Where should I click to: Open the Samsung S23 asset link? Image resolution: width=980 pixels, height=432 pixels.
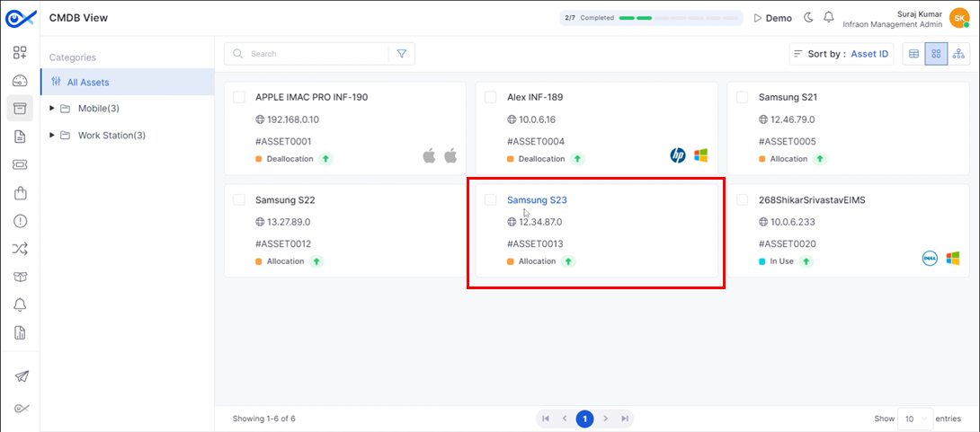click(x=537, y=200)
